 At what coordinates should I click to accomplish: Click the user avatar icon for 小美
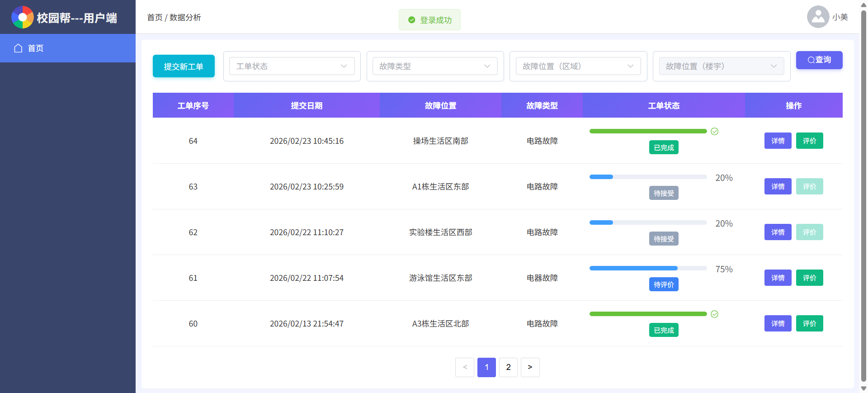coord(818,17)
